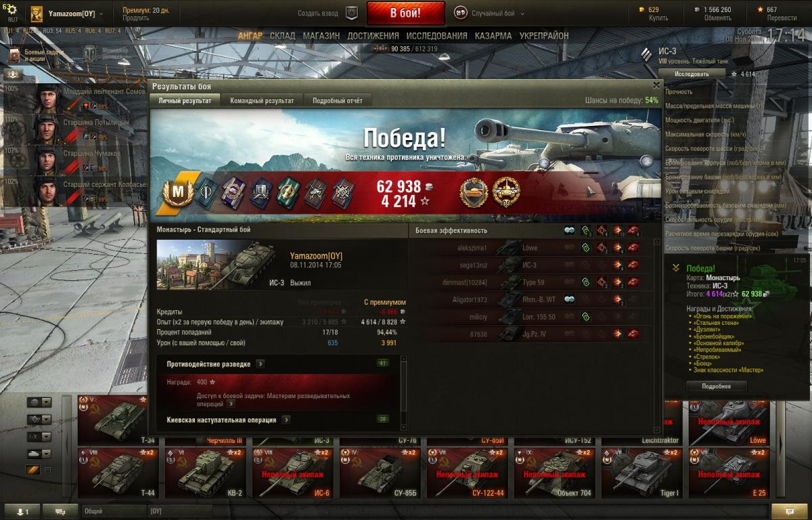Open the contacts list icon button
Image resolution: width=812 pixels, height=520 pixels.
coord(22,511)
